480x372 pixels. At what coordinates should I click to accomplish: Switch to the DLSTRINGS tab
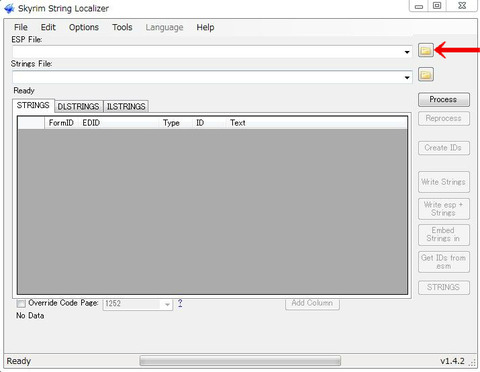(x=78, y=106)
